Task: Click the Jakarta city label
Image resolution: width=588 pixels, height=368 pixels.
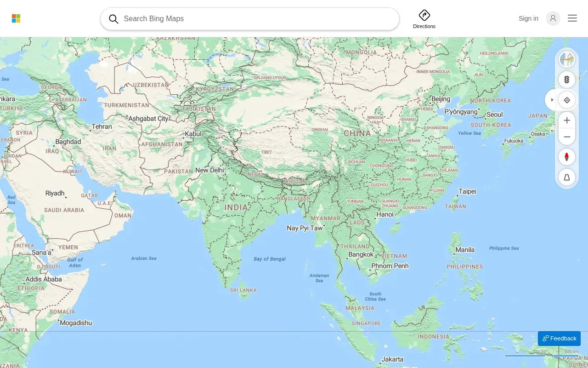Action: coord(392,359)
